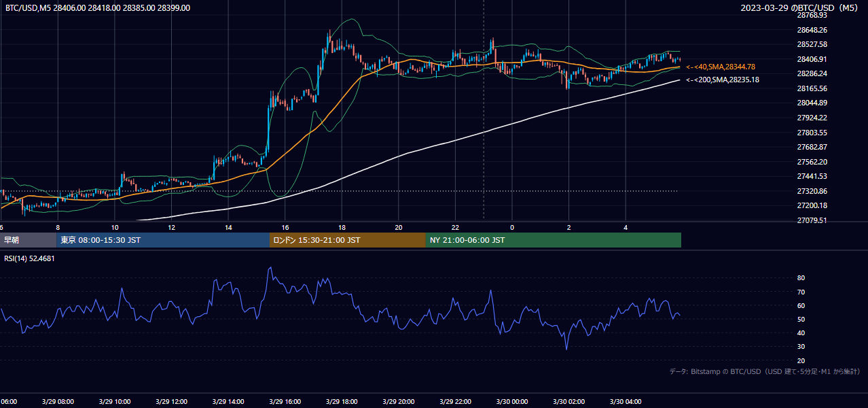Image resolution: width=868 pixels, height=408 pixels.
Task: Click the 3/29 10:00 time label
Action: (x=115, y=402)
